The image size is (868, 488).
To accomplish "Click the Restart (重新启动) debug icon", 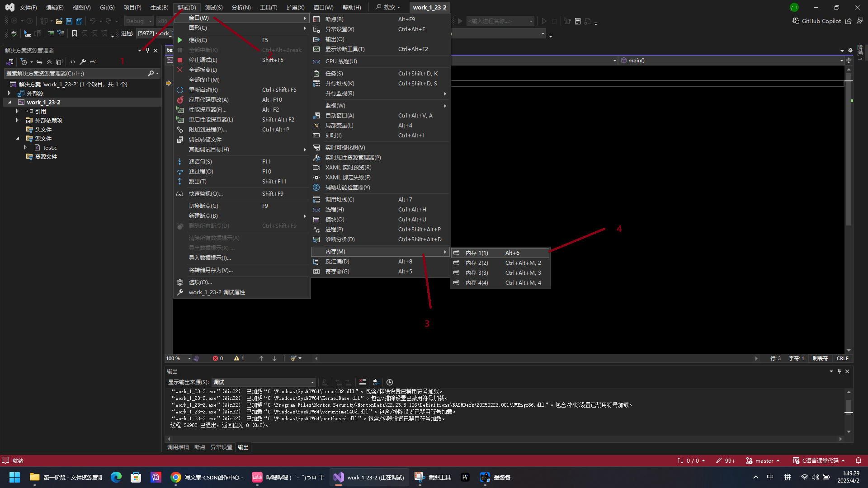I will [x=180, y=90].
